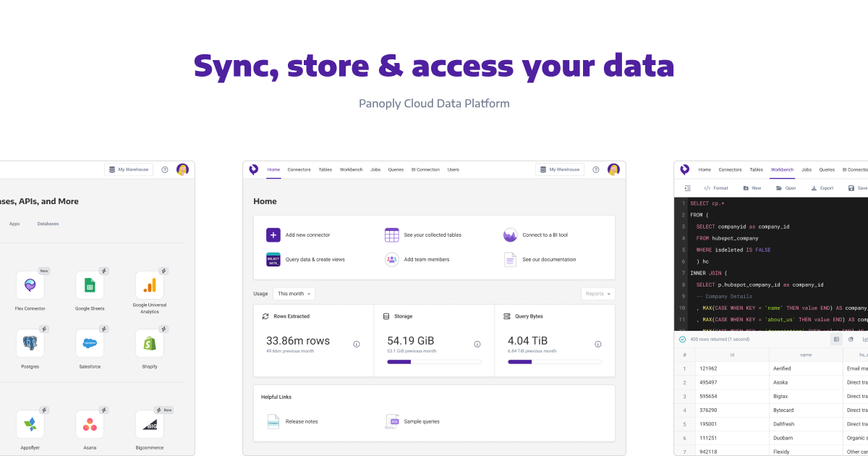Click the Query Bytes progress bar
The width and height of the screenshot is (868, 456).
(x=555, y=361)
